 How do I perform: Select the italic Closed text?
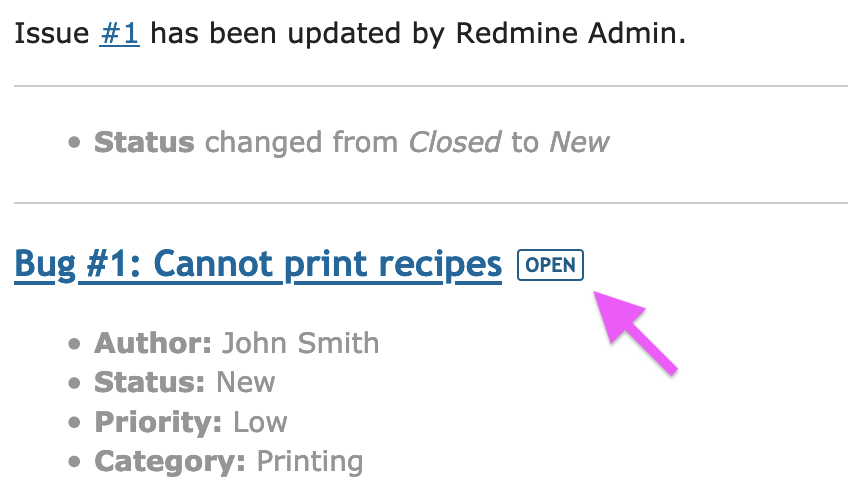[455, 142]
